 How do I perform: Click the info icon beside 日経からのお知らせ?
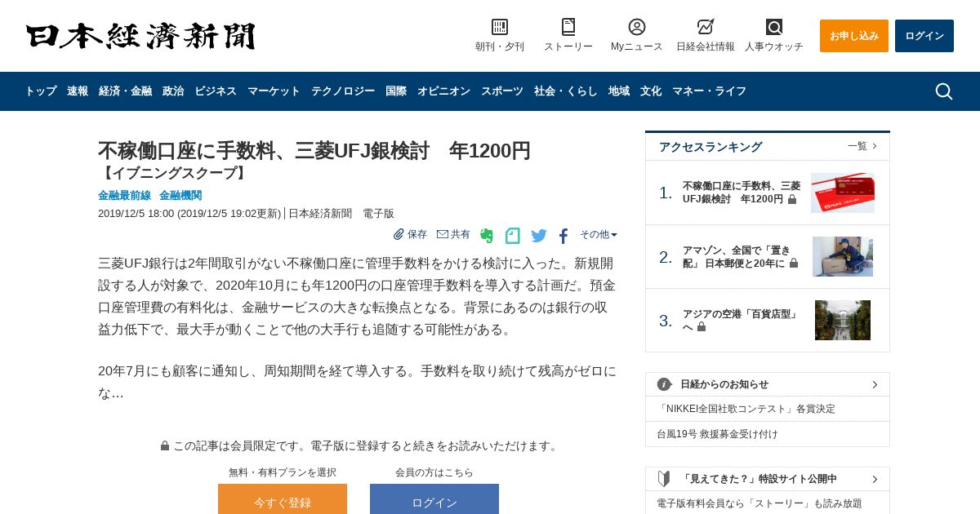pyautogui.click(x=664, y=384)
